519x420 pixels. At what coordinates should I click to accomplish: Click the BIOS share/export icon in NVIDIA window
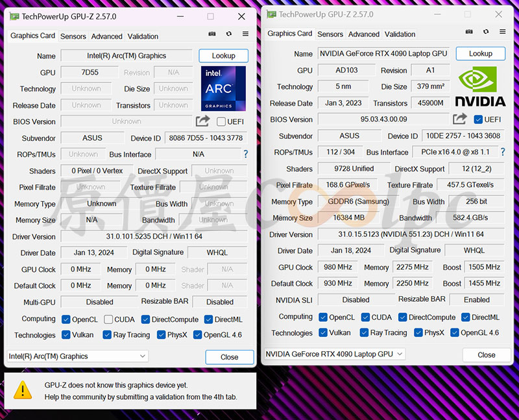460,119
